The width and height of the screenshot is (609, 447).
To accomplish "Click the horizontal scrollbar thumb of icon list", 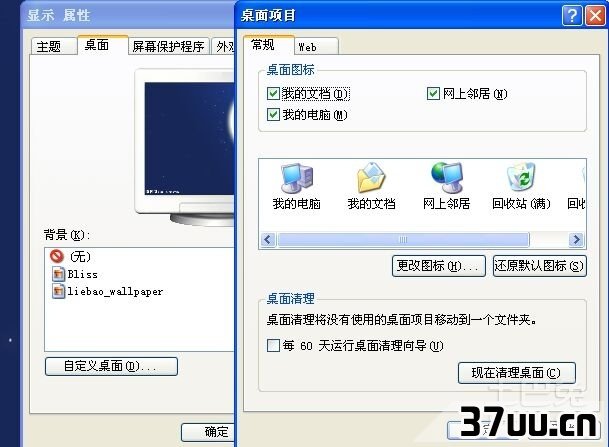I will coord(404,239).
